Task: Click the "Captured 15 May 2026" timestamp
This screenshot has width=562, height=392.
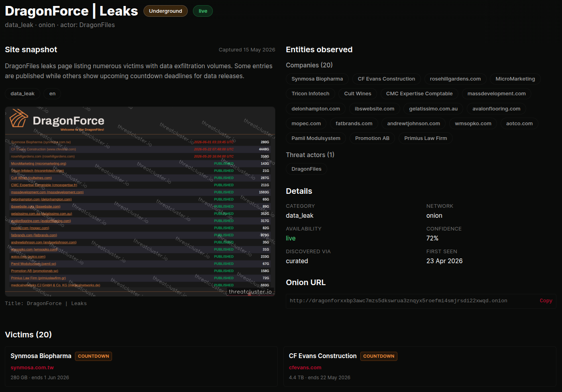Action: click(247, 50)
